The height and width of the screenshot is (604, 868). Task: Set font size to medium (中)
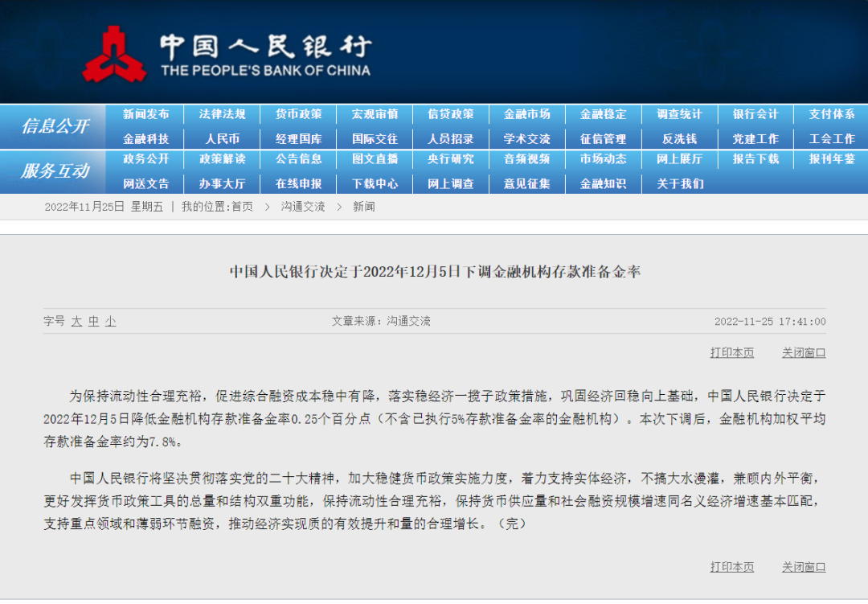[93, 321]
